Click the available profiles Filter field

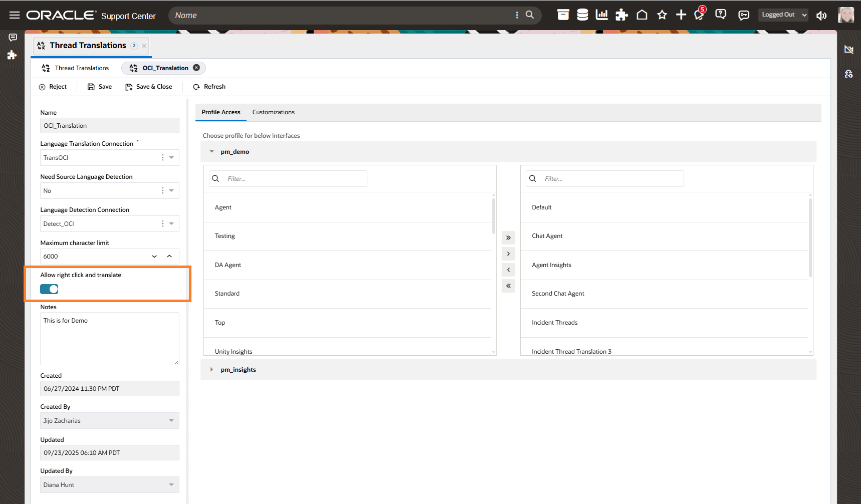pos(289,178)
